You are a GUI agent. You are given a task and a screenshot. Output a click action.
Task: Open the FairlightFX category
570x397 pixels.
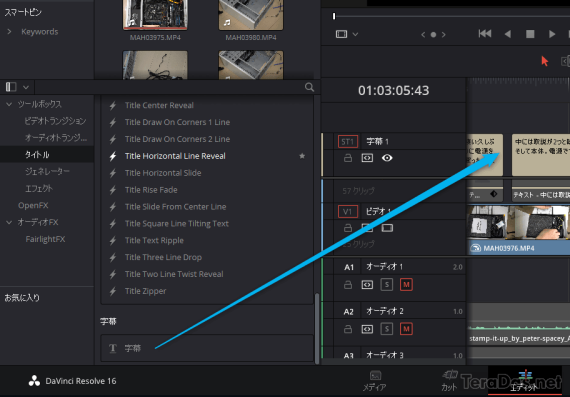click(x=45, y=239)
